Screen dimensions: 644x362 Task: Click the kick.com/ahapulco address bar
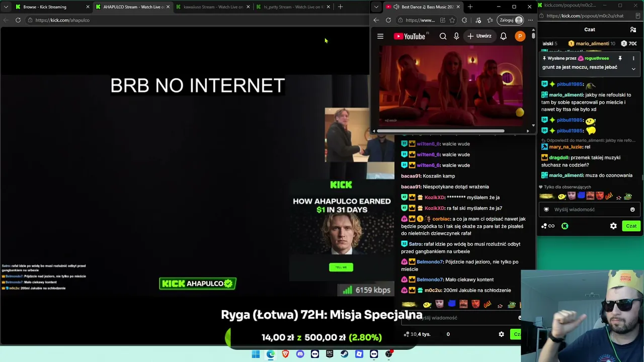(x=196, y=20)
